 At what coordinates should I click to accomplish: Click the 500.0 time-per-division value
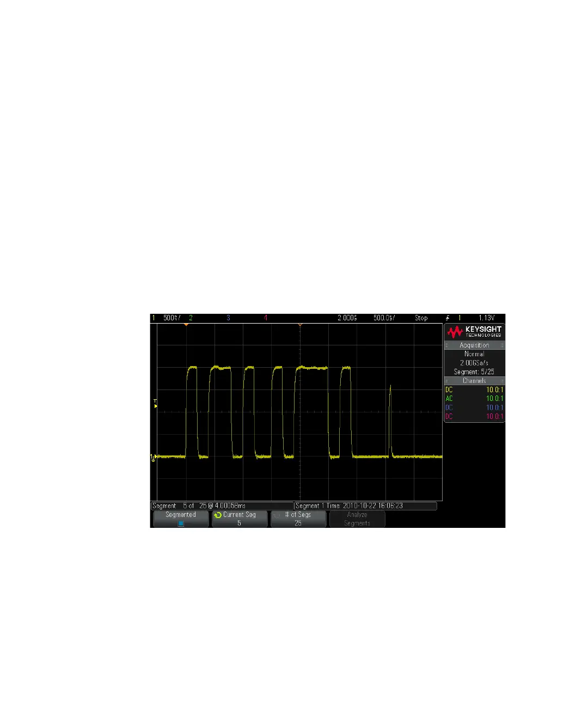pyautogui.click(x=384, y=318)
